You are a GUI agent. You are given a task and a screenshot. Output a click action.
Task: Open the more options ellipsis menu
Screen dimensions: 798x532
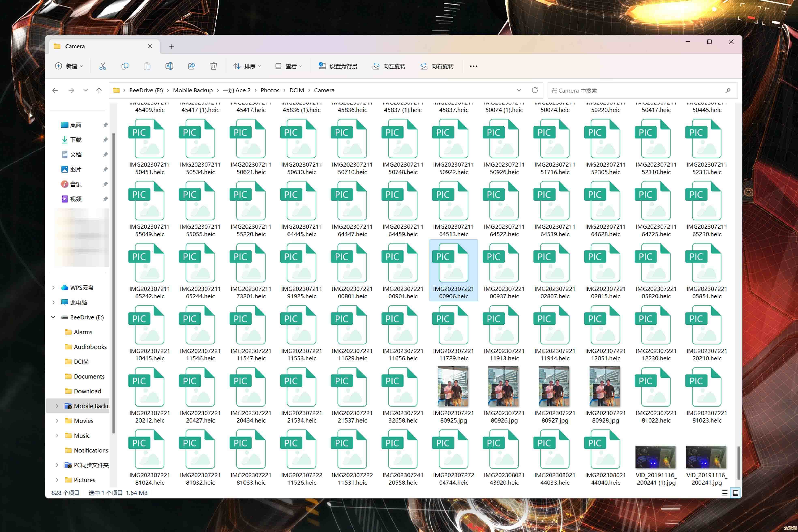pos(473,66)
